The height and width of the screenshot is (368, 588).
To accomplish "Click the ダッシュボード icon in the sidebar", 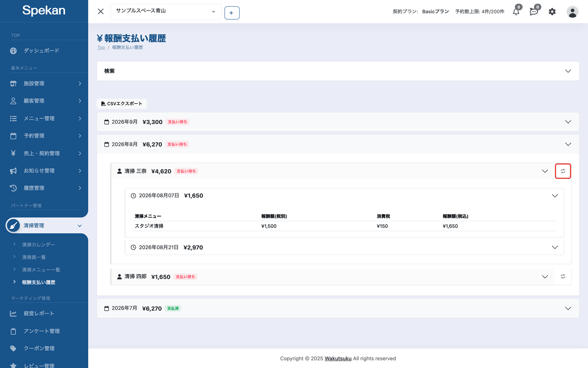I will [x=13, y=51].
